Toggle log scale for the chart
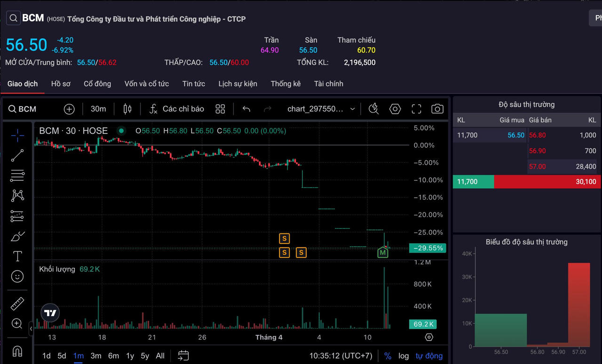The height and width of the screenshot is (364, 602). click(x=404, y=356)
